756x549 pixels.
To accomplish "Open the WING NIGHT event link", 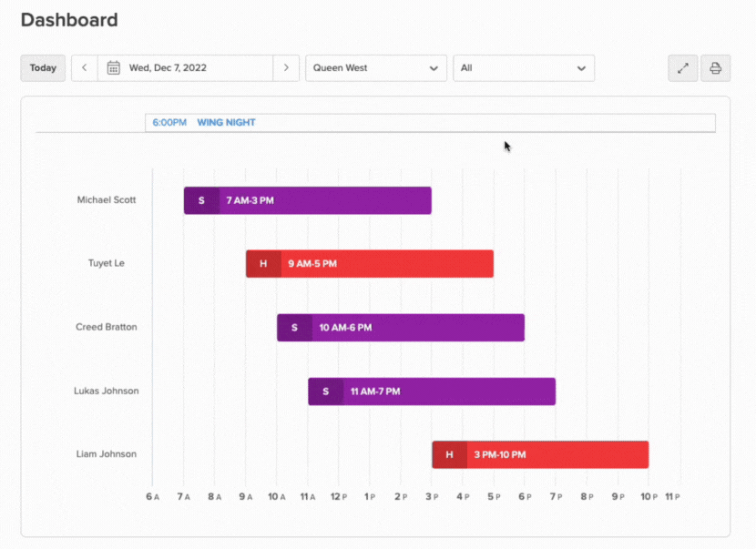I will click(x=226, y=123).
